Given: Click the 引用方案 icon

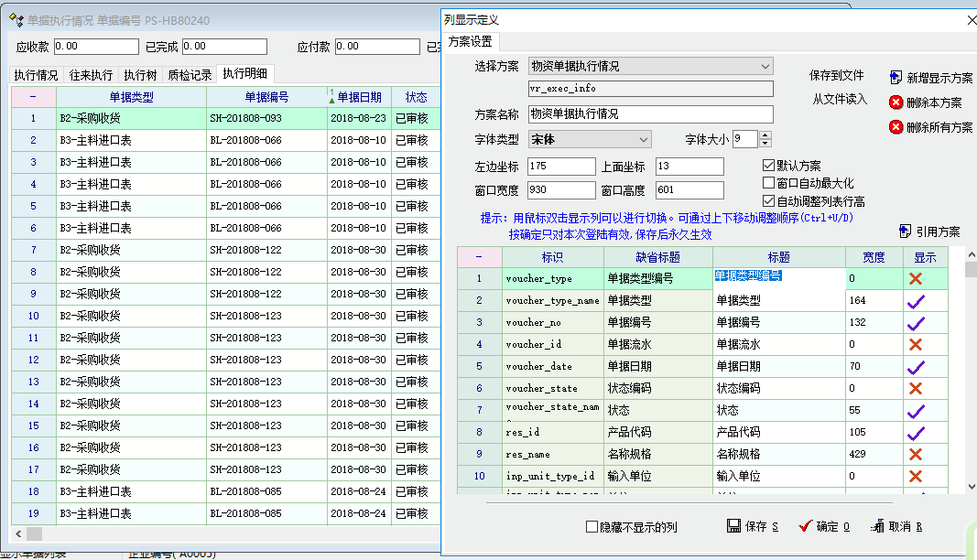Looking at the screenshot, I should [906, 232].
